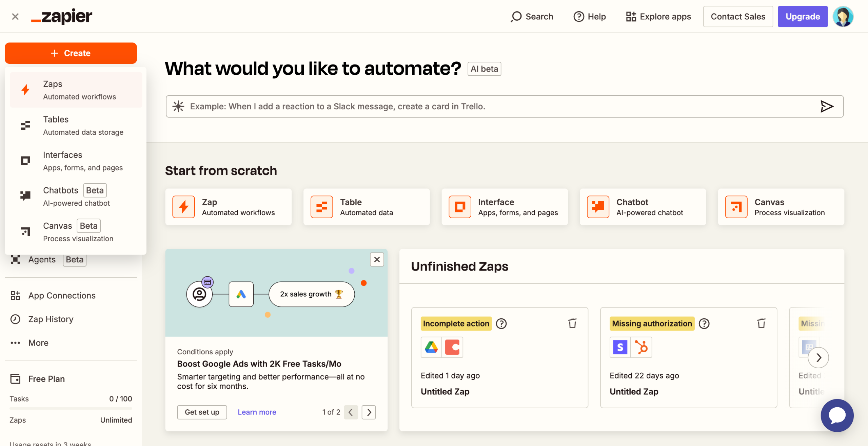Click the Canvas card icon
Image resolution: width=868 pixels, height=446 pixels.
pos(736,207)
